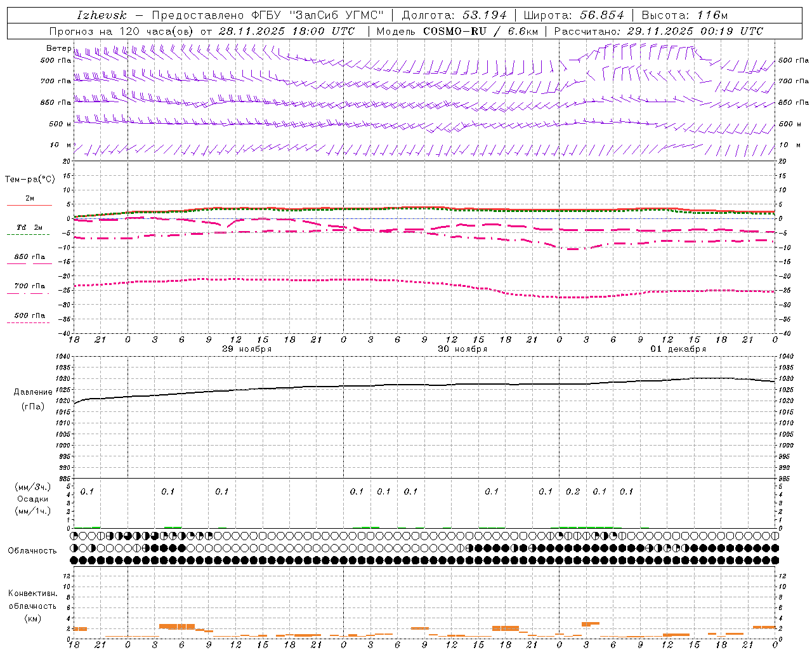Click the black pressure curve line
Viewport: 812px width, 650px height.
425,385
